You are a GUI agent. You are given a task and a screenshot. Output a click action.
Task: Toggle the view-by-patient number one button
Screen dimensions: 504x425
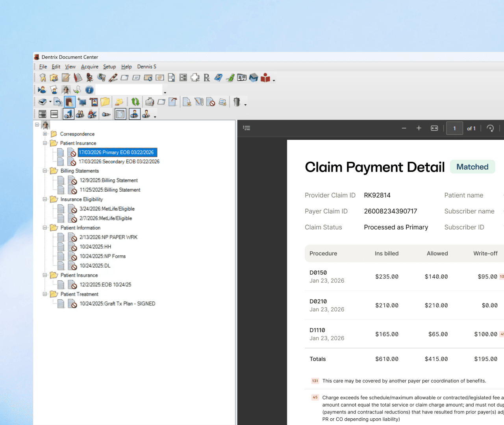click(x=69, y=114)
